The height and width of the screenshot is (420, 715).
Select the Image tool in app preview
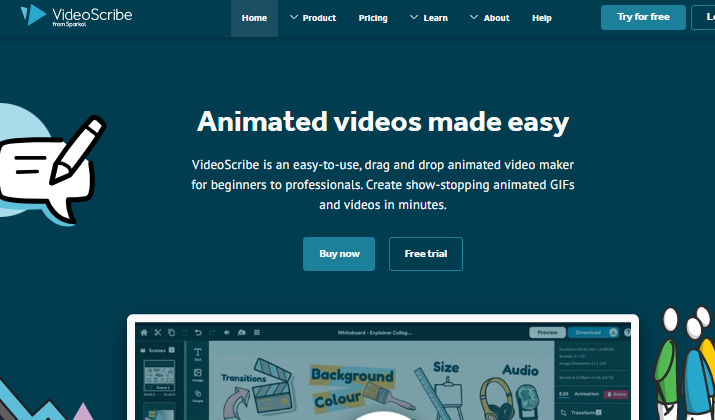(197, 375)
